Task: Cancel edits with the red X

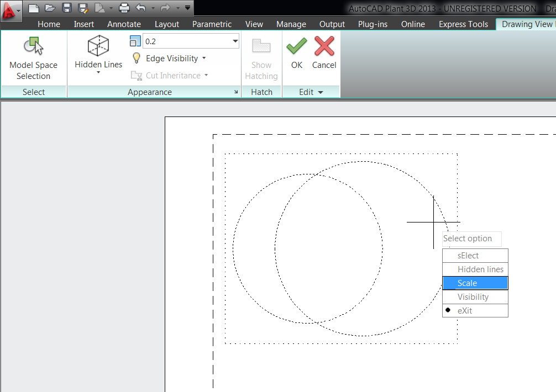Action: pyautogui.click(x=324, y=53)
